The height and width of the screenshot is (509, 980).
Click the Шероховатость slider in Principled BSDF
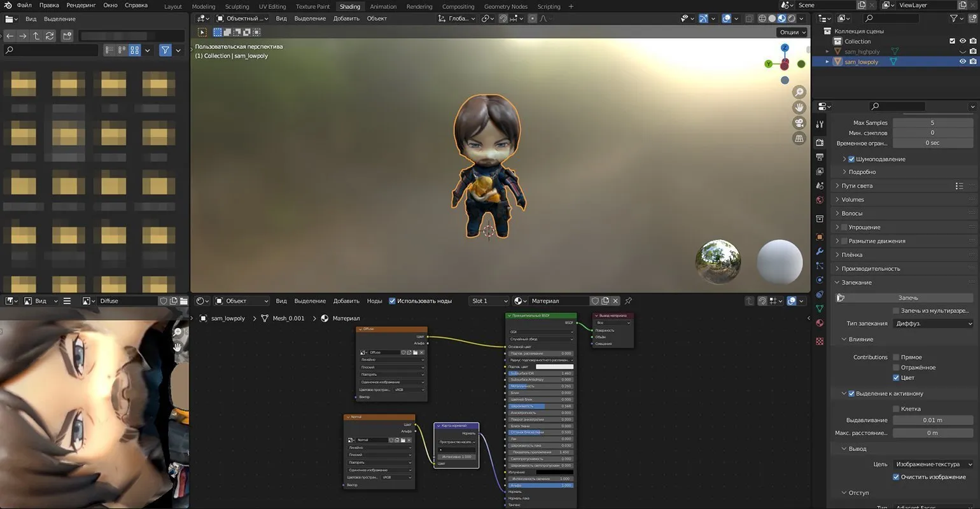pos(540,406)
